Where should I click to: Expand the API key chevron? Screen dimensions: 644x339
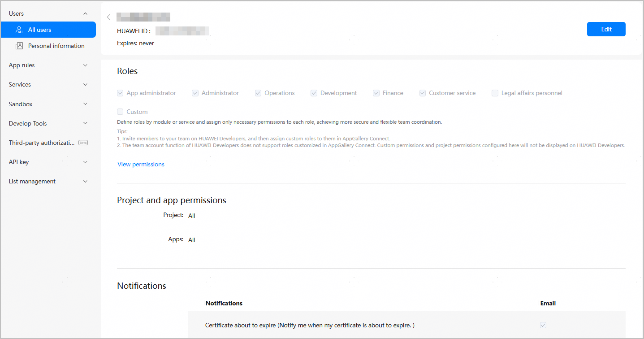(86, 162)
